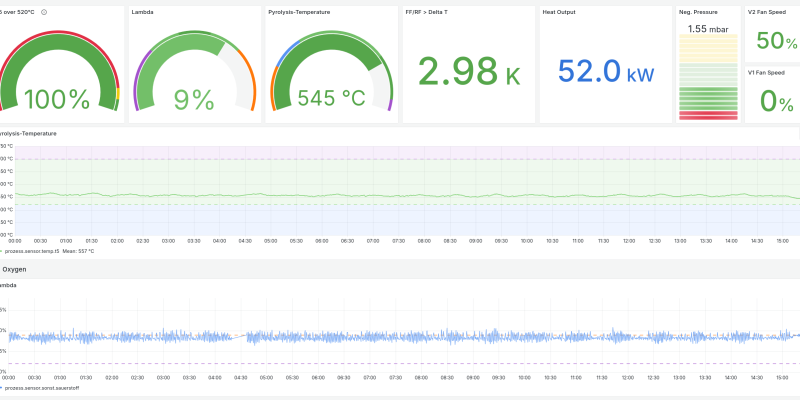
Task: Click the 100% gauge value
Action: click(57, 99)
